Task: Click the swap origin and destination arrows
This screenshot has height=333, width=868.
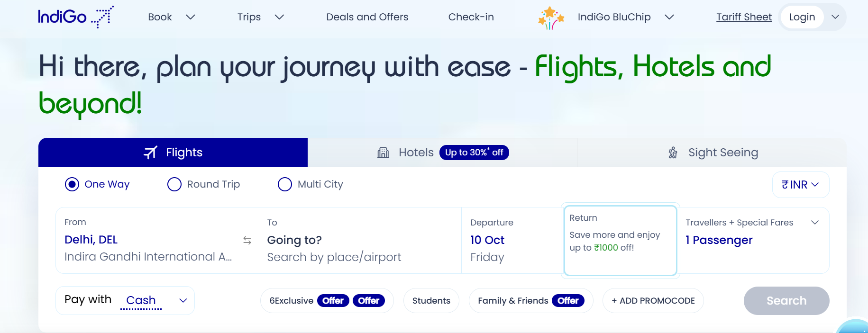Action: [247, 240]
